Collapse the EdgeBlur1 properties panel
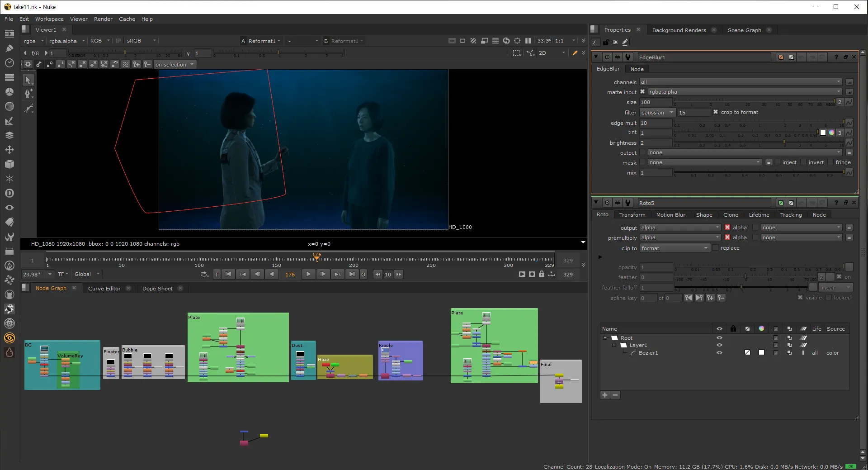Image resolution: width=868 pixels, height=470 pixels. [x=596, y=57]
